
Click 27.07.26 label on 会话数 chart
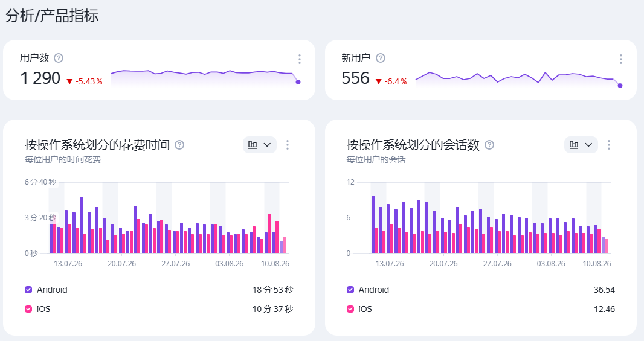coord(497,263)
